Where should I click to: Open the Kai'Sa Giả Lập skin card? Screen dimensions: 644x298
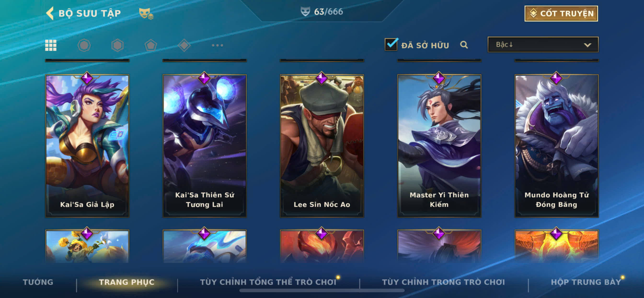[x=87, y=146]
